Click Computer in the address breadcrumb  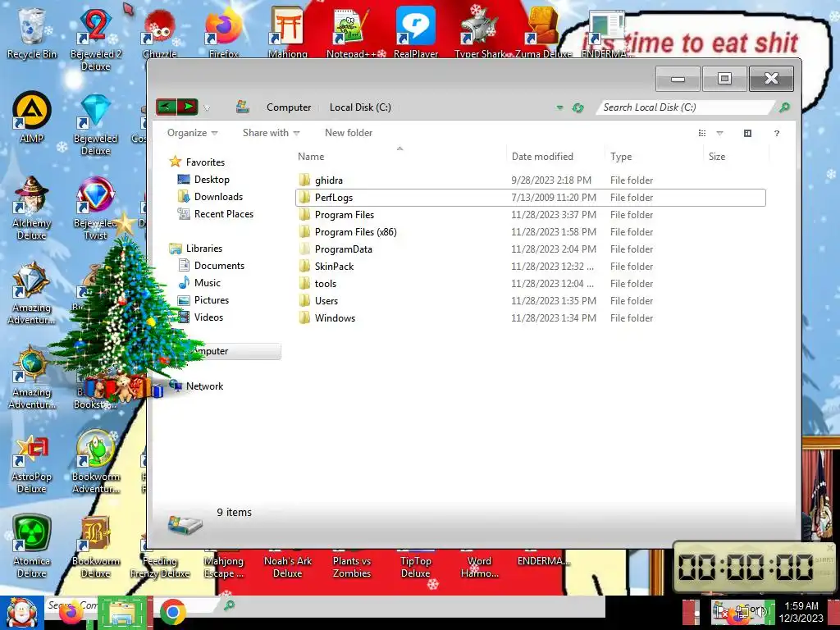[x=289, y=107]
